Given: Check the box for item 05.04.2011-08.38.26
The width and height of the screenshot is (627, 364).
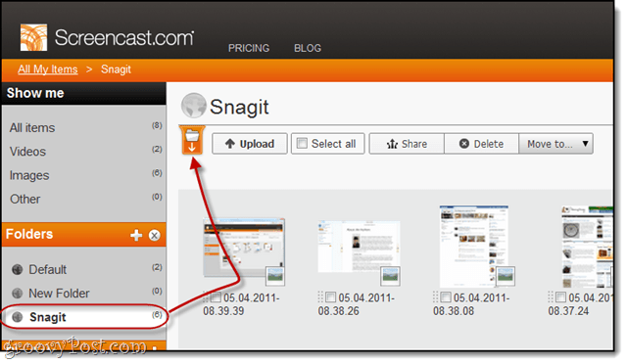Looking at the screenshot, I should (x=331, y=297).
